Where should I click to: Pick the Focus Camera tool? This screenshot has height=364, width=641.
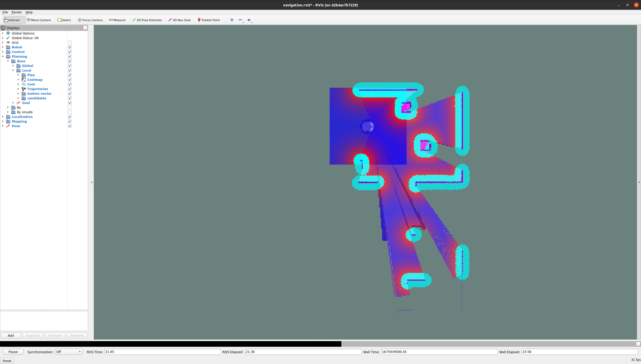click(90, 20)
